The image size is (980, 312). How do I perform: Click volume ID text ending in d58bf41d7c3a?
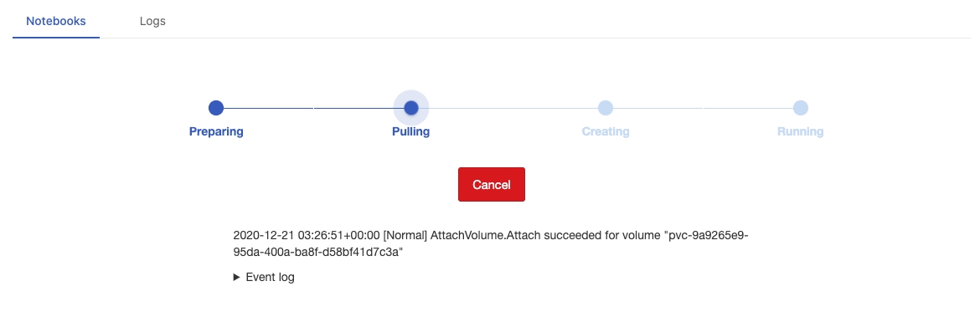[491, 243]
